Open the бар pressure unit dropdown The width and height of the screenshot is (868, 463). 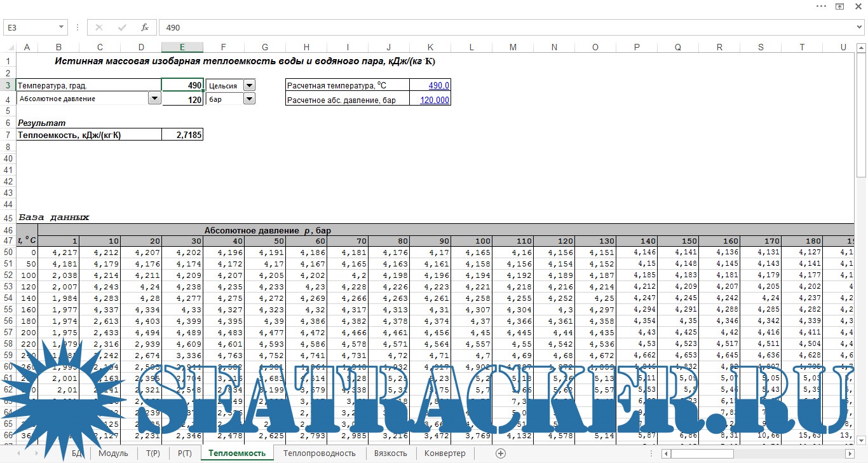pyautogui.click(x=249, y=99)
